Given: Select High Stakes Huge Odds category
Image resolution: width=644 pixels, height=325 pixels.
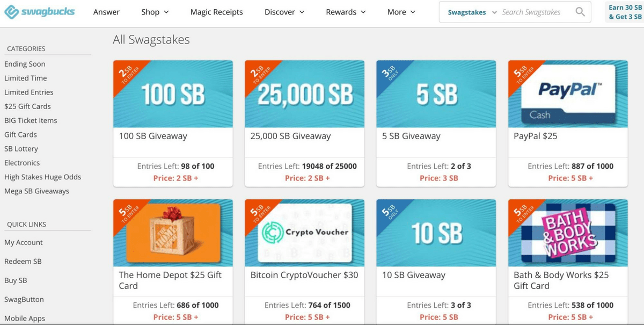Looking at the screenshot, I should (x=43, y=177).
